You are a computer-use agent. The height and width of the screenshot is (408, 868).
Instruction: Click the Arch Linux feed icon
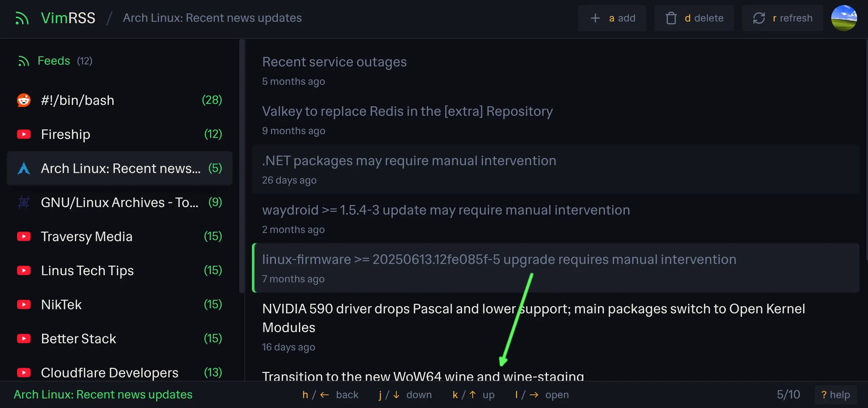pos(23,168)
